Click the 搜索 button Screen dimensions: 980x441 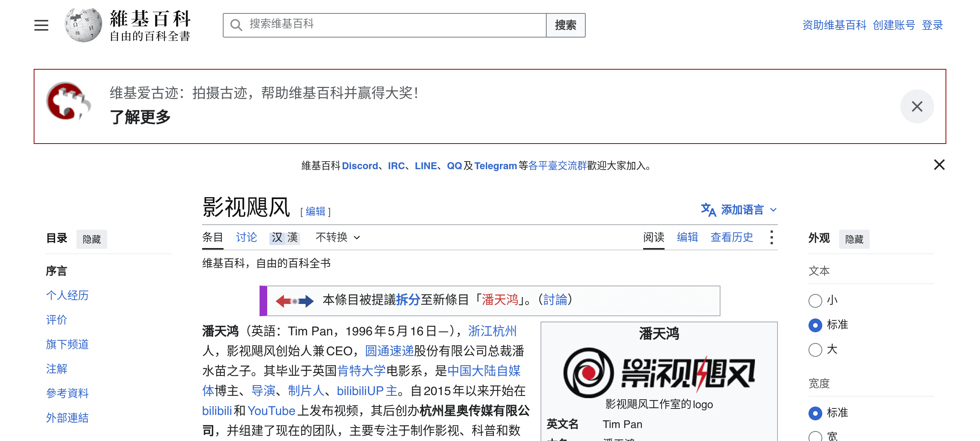coord(566,25)
